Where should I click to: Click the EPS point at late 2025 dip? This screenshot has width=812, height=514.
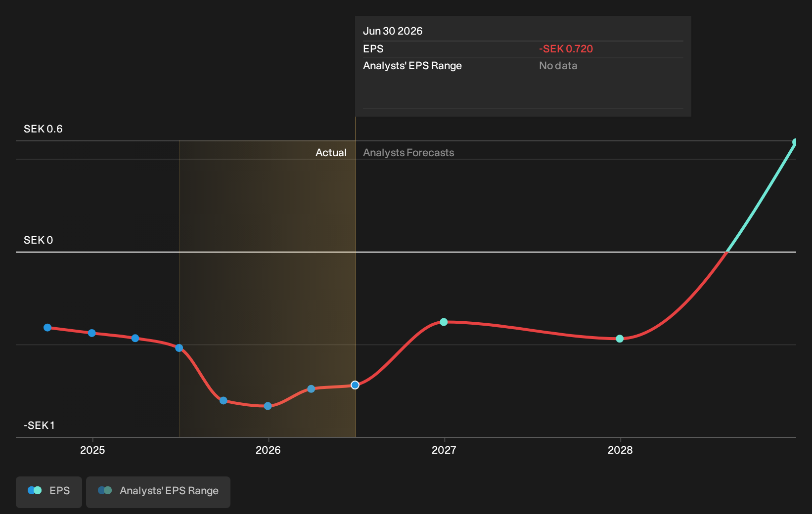tap(224, 400)
